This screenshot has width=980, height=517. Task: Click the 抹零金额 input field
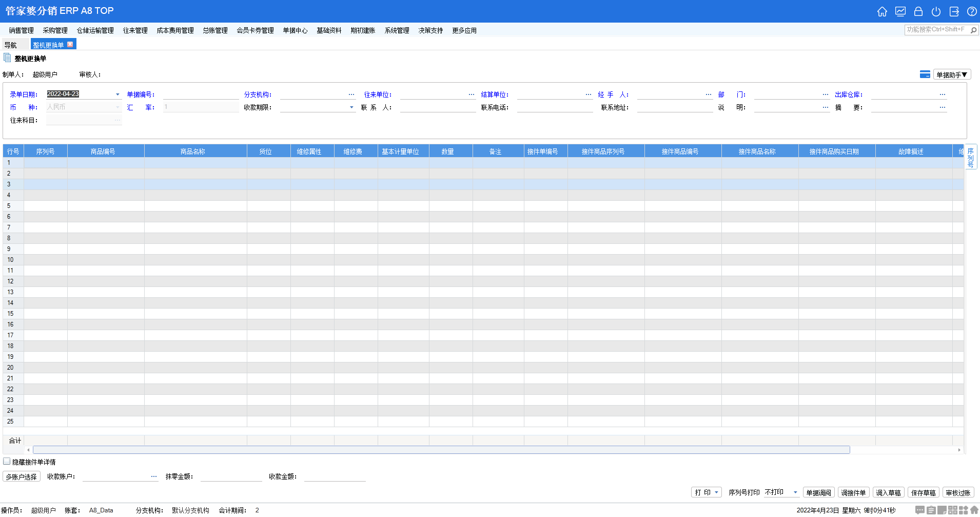(x=231, y=476)
